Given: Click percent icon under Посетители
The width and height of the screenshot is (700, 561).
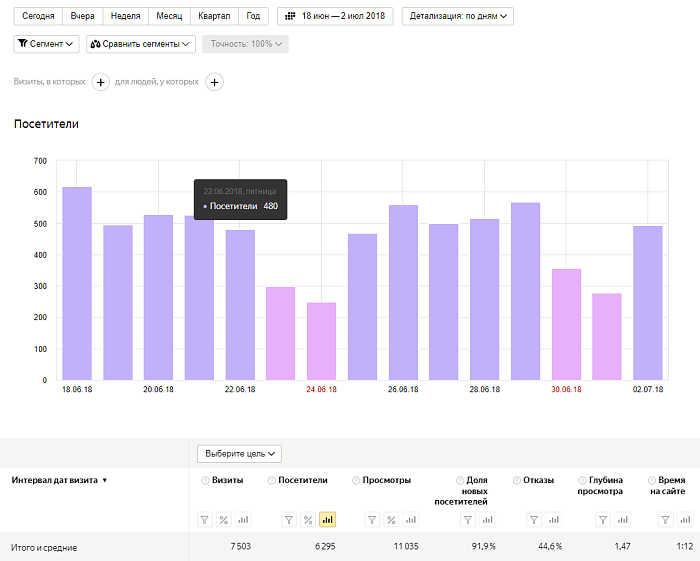Looking at the screenshot, I should point(308,520).
